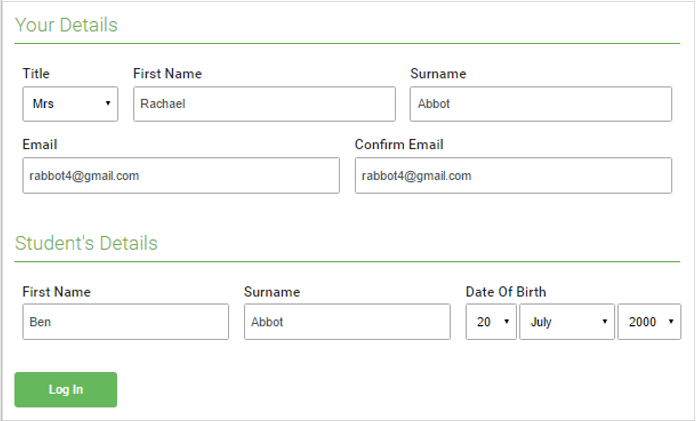Click the student's Surname input field
Screen dimensions: 696x421
(347, 322)
